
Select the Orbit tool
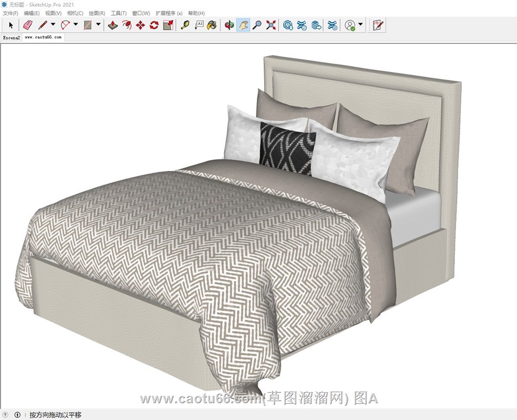229,25
